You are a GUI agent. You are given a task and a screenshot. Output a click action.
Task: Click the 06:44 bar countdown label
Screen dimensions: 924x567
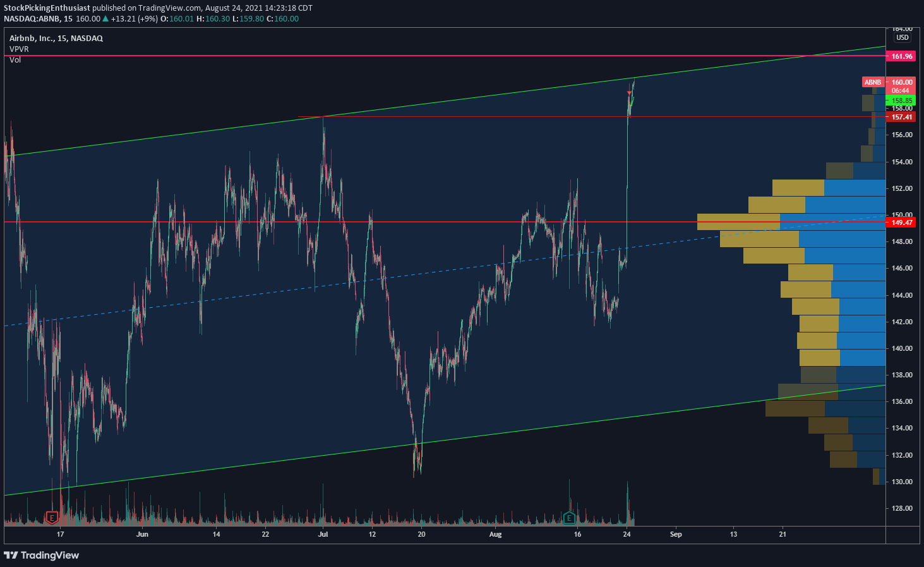click(901, 90)
